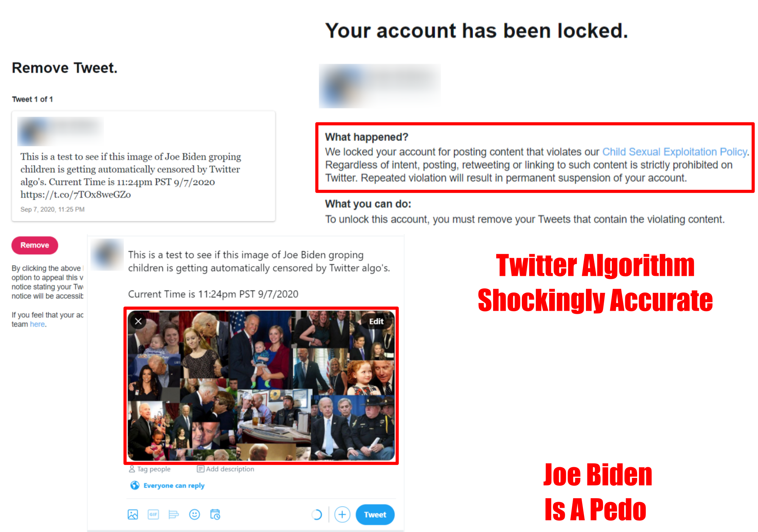Open the emoji picker smiley icon
758x532 pixels.
pos(194,515)
